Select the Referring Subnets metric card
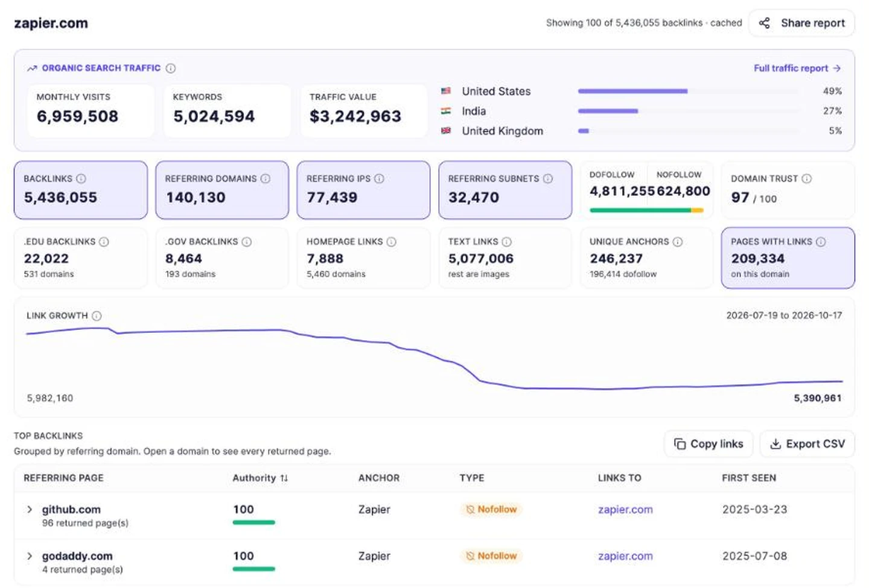The width and height of the screenshot is (869, 588). (505, 190)
